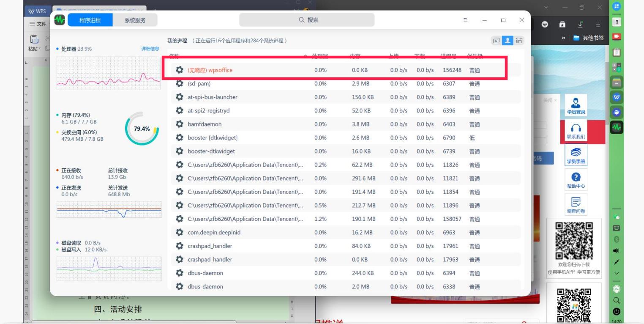The image size is (644, 324).
Task: Open the 文件 menu in WPS
Action: 38,24
